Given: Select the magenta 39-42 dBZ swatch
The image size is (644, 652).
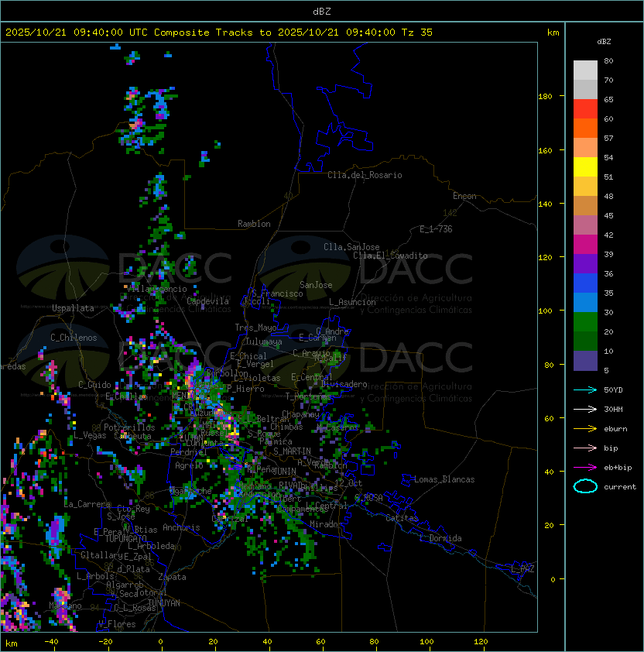Looking at the screenshot, I should (585, 245).
